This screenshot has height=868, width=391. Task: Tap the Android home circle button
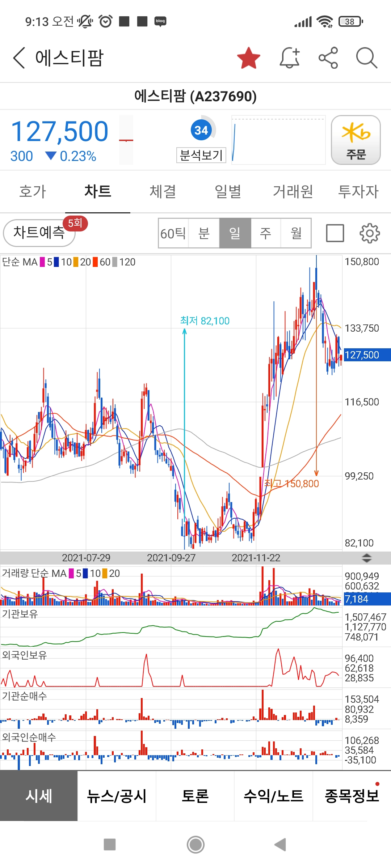coord(195,844)
